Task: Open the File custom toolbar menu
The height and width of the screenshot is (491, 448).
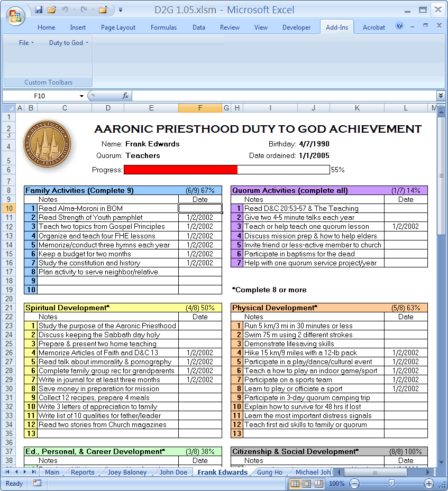Action: pyautogui.click(x=26, y=43)
